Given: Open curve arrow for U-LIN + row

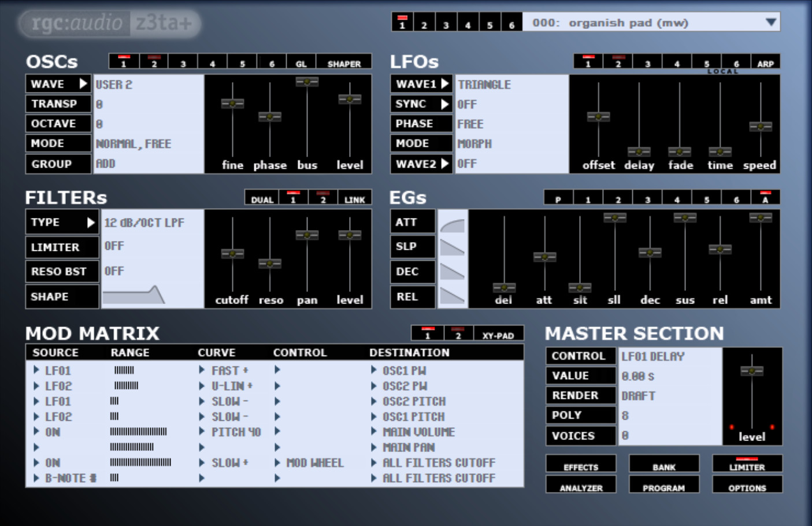Looking at the screenshot, I should click(202, 385).
